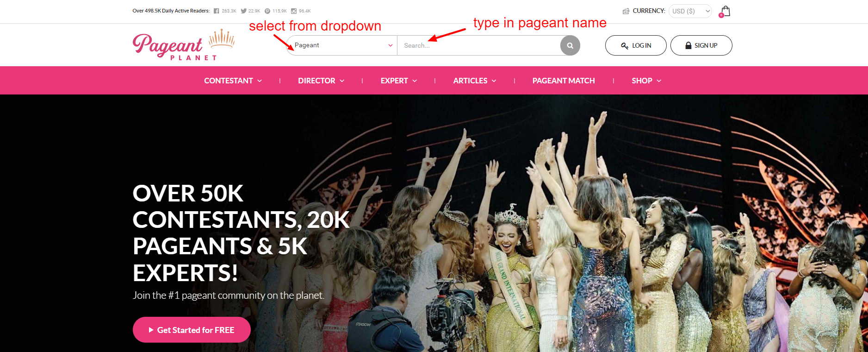
Task: Open the Pinterest social icon link
Action: pyautogui.click(x=267, y=11)
